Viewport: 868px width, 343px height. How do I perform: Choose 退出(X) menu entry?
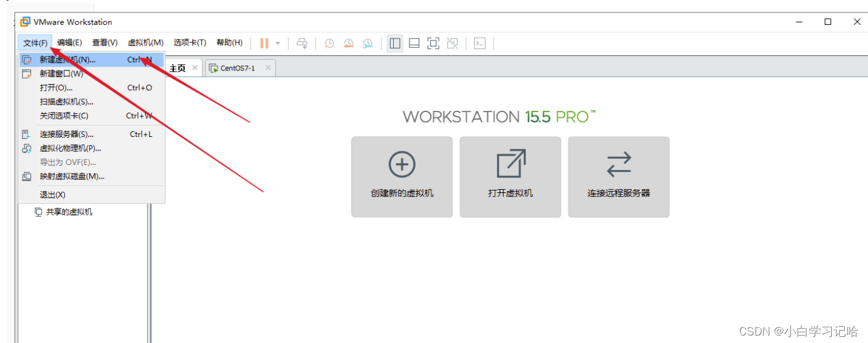pos(92,194)
